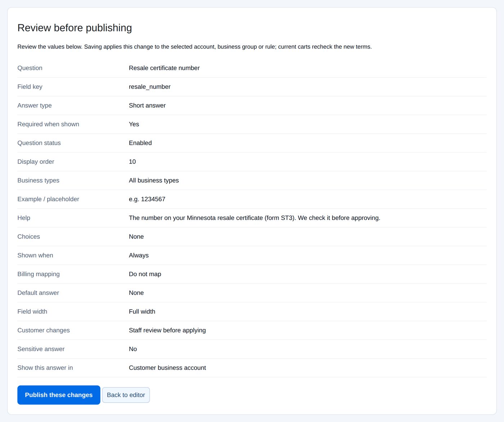Select the 'Resale certificate number' question value
This screenshot has width=504, height=422.
pos(164,68)
